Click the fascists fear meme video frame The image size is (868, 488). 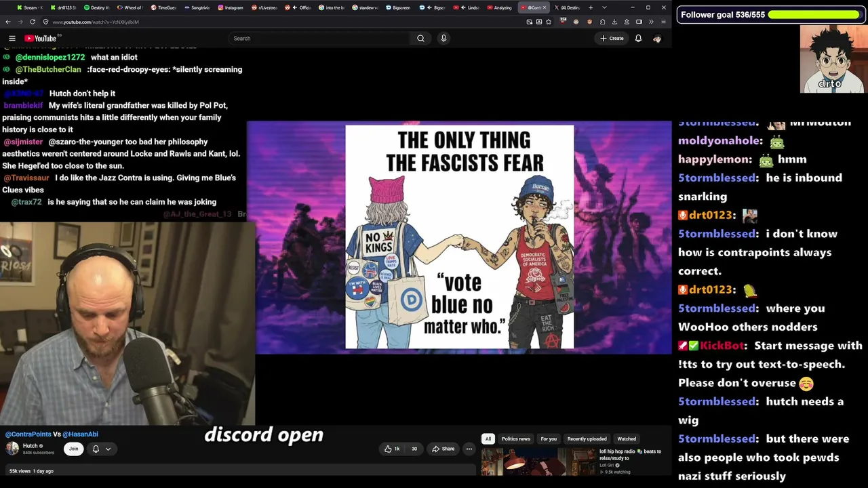[x=459, y=237]
